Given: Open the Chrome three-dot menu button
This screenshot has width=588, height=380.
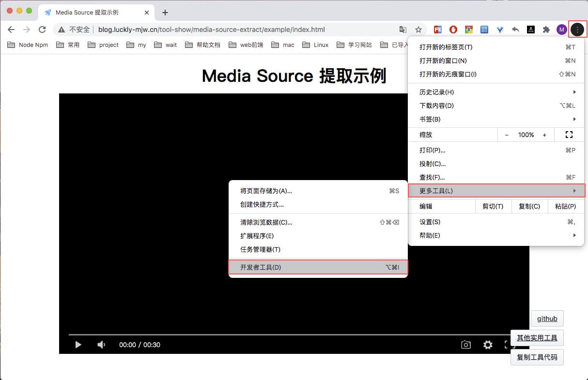Looking at the screenshot, I should (577, 30).
